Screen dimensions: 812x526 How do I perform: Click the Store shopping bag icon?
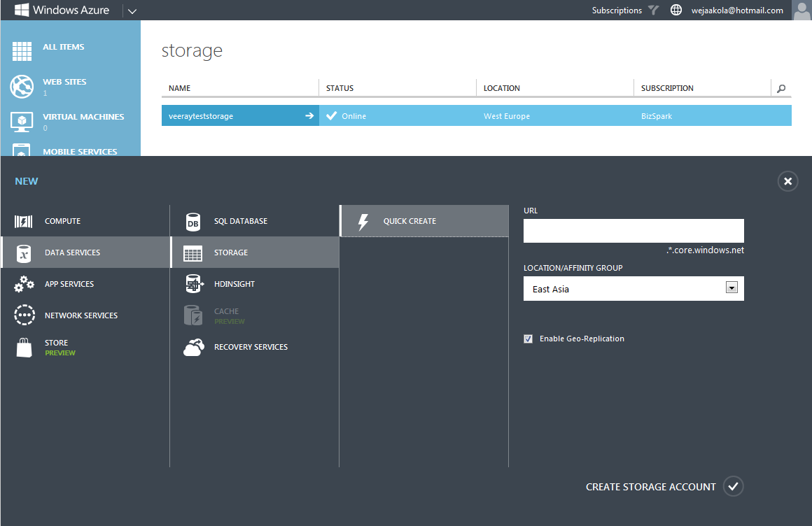(x=24, y=348)
